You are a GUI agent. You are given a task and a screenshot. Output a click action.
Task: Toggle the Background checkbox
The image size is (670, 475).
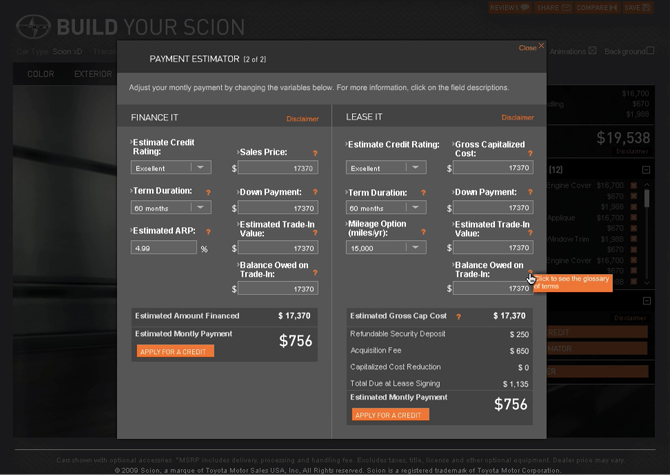650,51
